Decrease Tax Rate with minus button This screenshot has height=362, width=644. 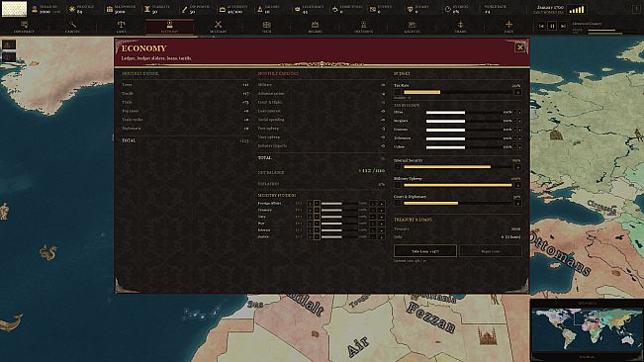pos(398,92)
